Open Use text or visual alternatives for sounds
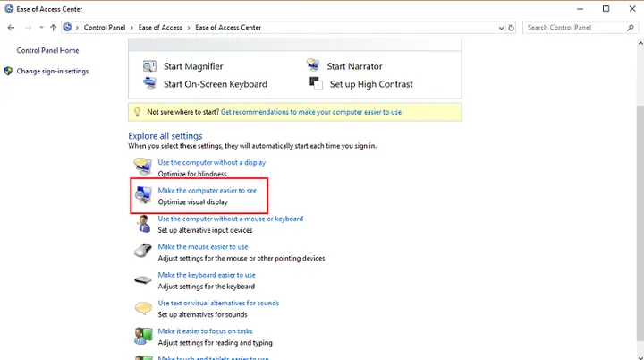The image size is (644, 360). [218, 303]
